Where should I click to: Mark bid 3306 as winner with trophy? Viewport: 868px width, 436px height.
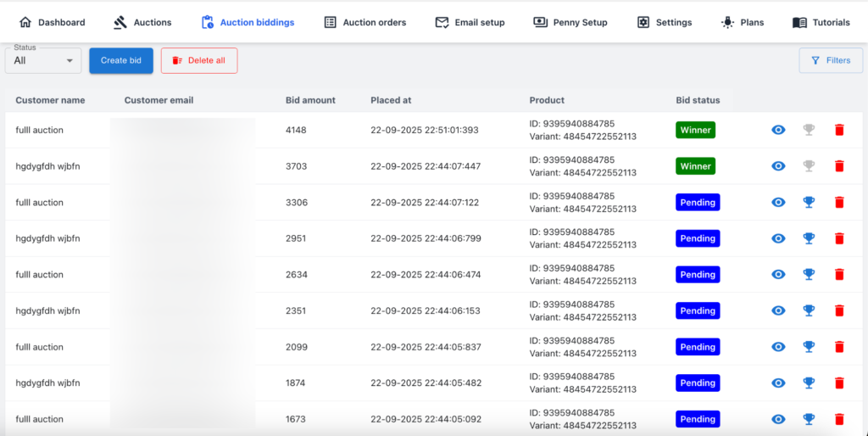click(809, 203)
